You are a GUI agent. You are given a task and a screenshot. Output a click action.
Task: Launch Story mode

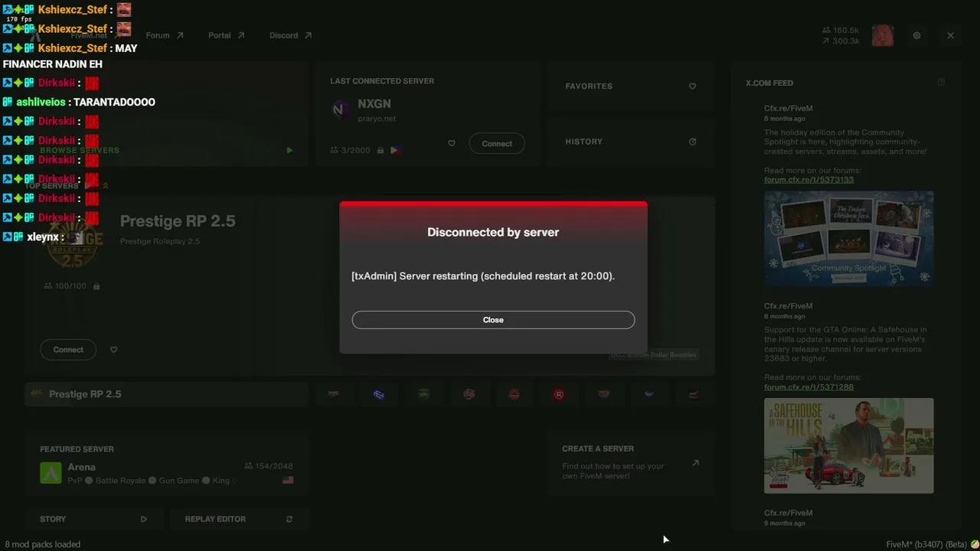(x=93, y=519)
